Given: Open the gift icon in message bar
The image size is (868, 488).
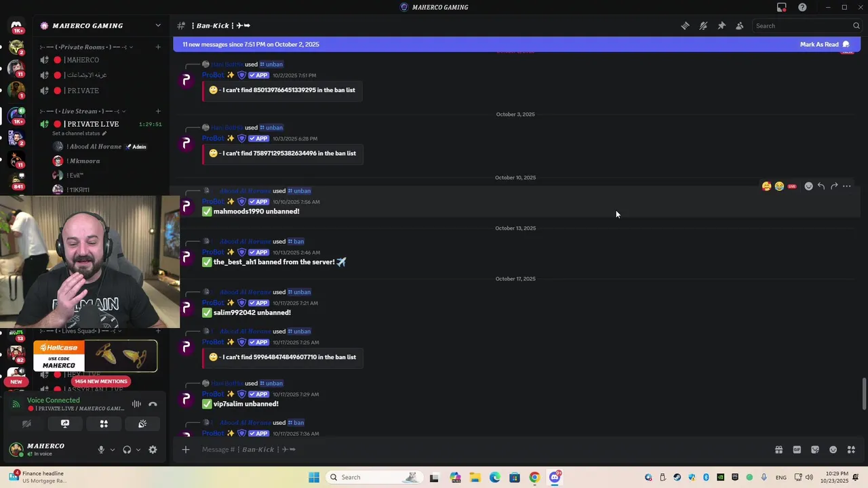Looking at the screenshot, I should point(778,449).
